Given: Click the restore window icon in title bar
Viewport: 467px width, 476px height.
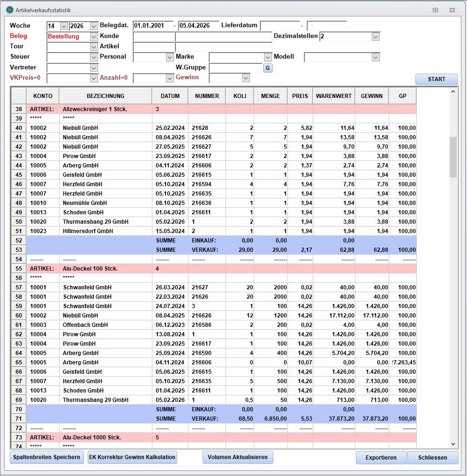Looking at the screenshot, I should point(435,10).
